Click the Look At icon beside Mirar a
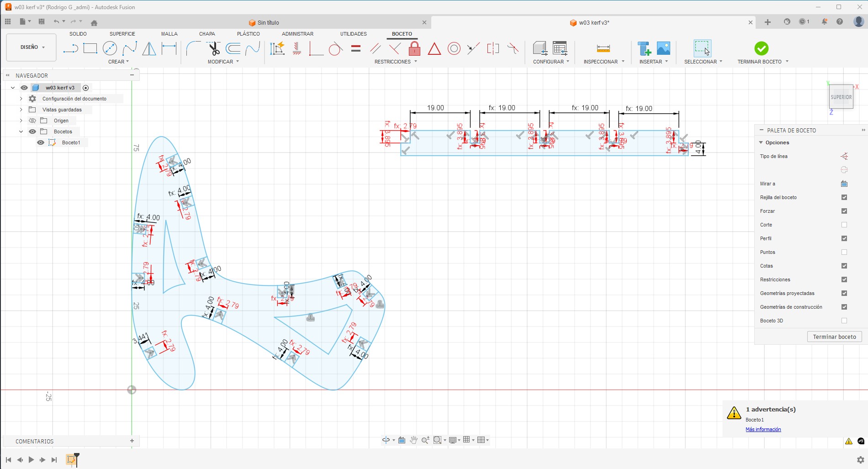The image size is (868, 469). pos(844,184)
